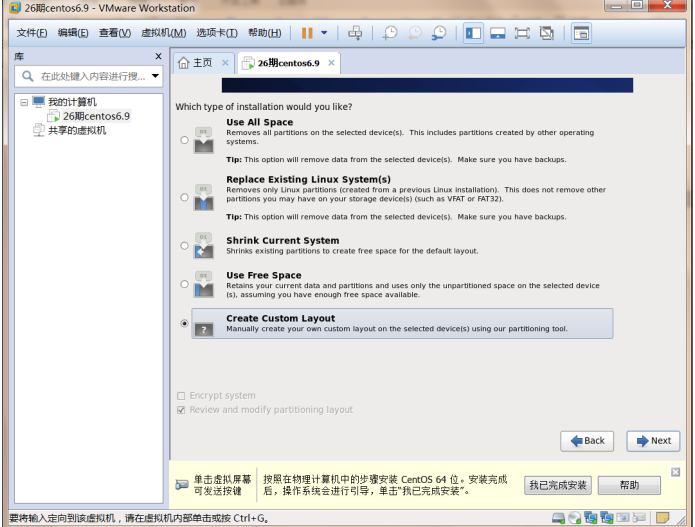Click the Shrink Current System disk icon
The height and width of the screenshot is (527, 695).
tap(203, 246)
